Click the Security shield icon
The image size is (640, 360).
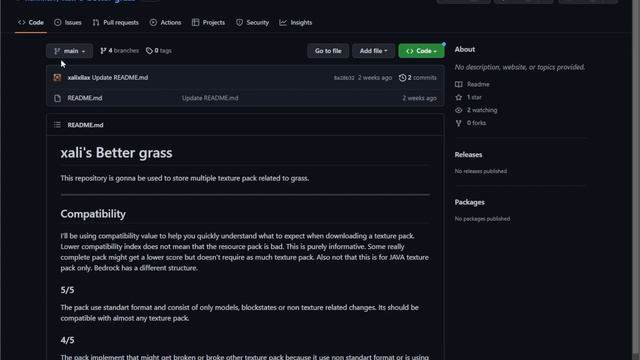click(x=240, y=22)
